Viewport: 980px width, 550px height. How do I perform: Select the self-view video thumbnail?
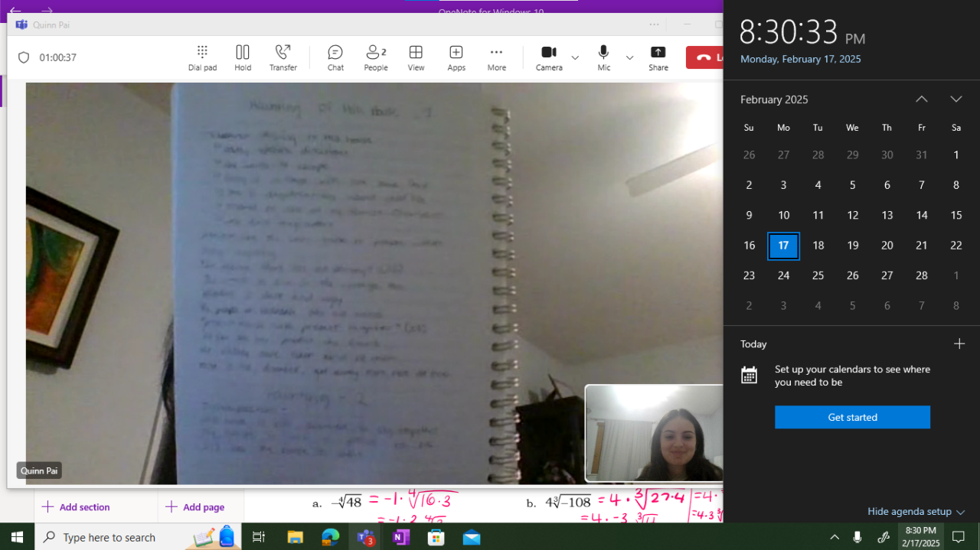coord(654,433)
